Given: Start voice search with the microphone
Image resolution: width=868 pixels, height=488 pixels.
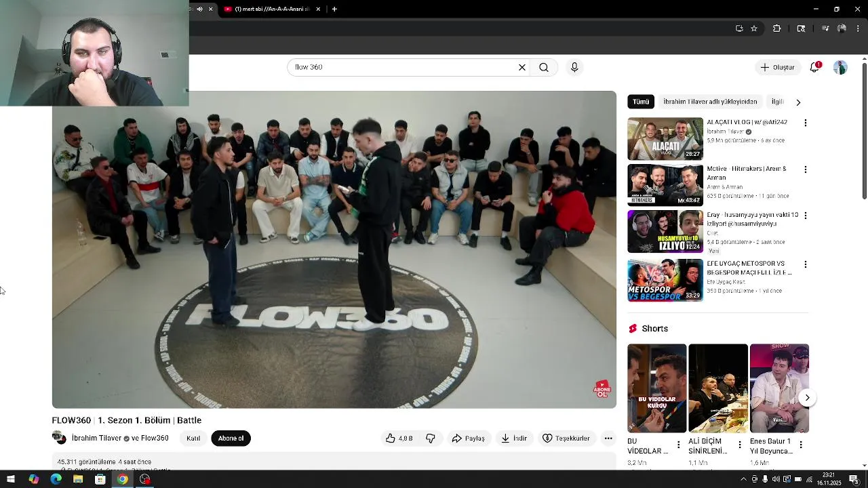Looking at the screenshot, I should tap(574, 67).
